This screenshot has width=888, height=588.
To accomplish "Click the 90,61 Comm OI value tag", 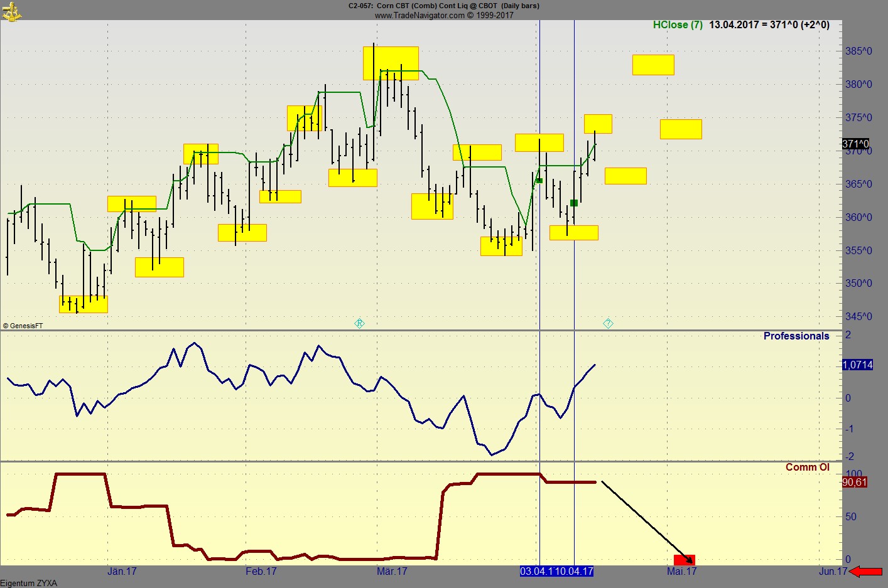I will [x=854, y=482].
